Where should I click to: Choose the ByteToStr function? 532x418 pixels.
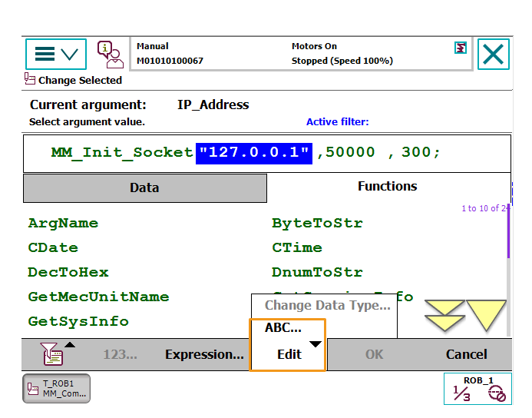[x=317, y=224]
